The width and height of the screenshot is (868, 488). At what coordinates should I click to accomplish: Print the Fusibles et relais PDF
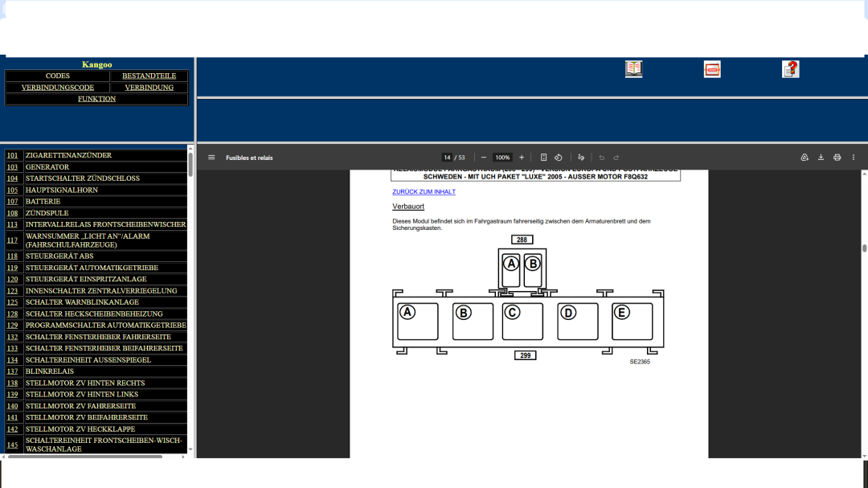[x=837, y=158]
